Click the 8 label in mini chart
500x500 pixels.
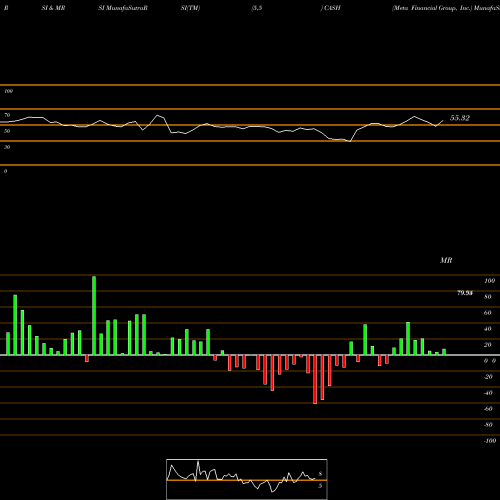pyautogui.click(x=320, y=474)
